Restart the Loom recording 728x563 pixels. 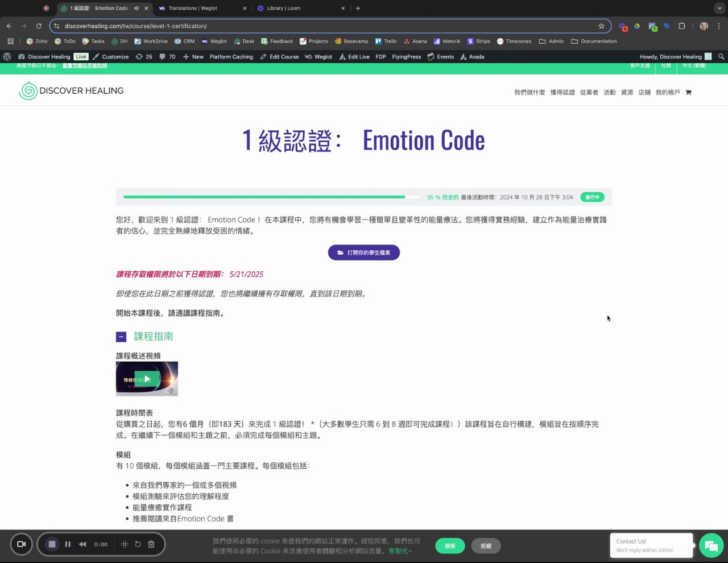pos(138,544)
